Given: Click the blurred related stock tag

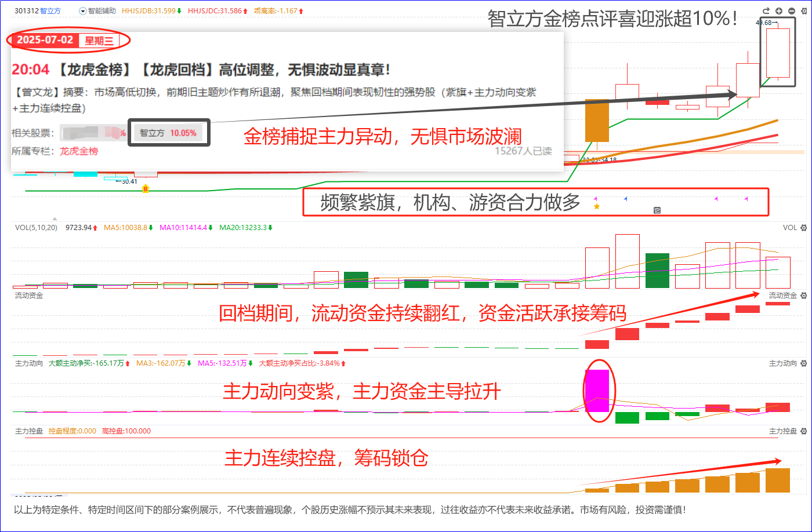Looking at the screenshot, I should (x=93, y=133).
